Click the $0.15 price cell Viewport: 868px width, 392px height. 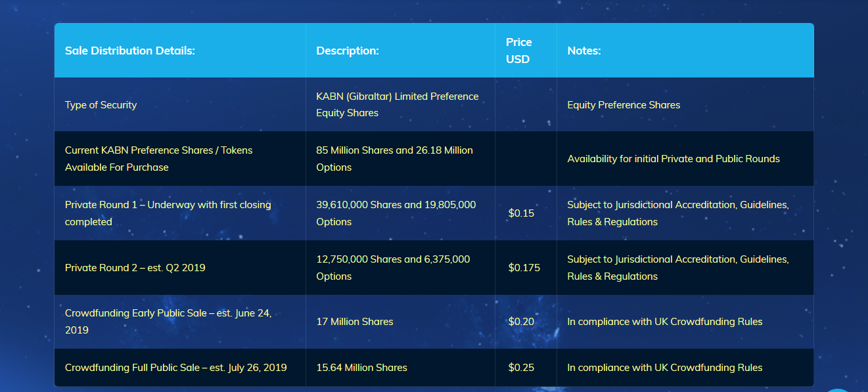click(521, 213)
